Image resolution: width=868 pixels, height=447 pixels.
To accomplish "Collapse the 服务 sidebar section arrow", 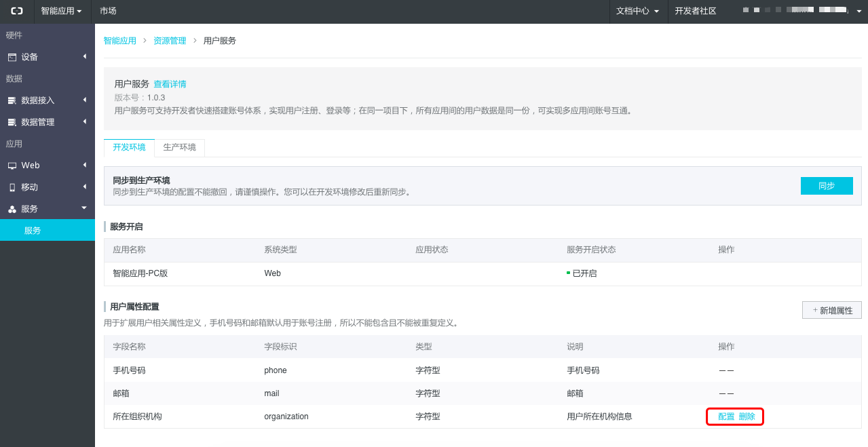I will 84,208.
